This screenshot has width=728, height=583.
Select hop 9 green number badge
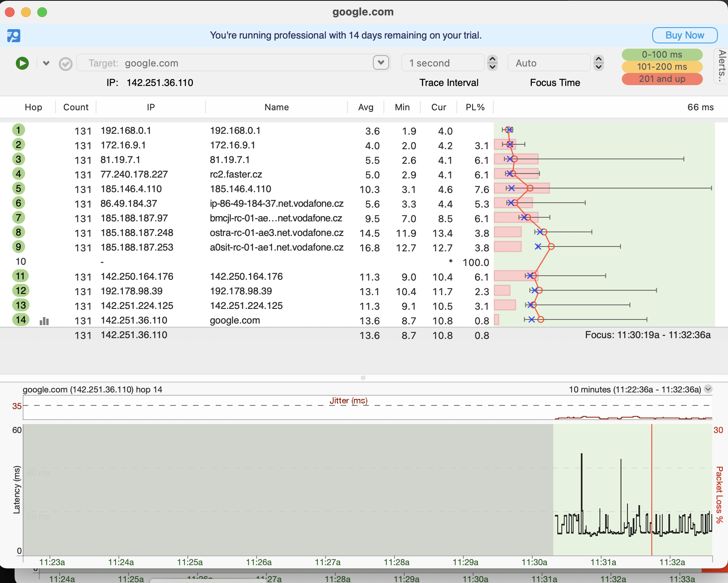[18, 247]
